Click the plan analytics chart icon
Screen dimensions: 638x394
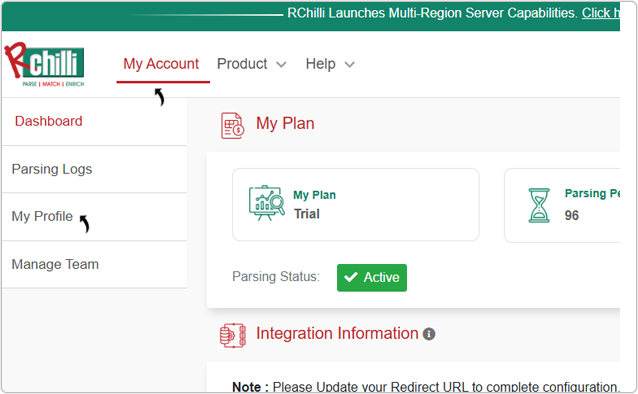click(267, 203)
